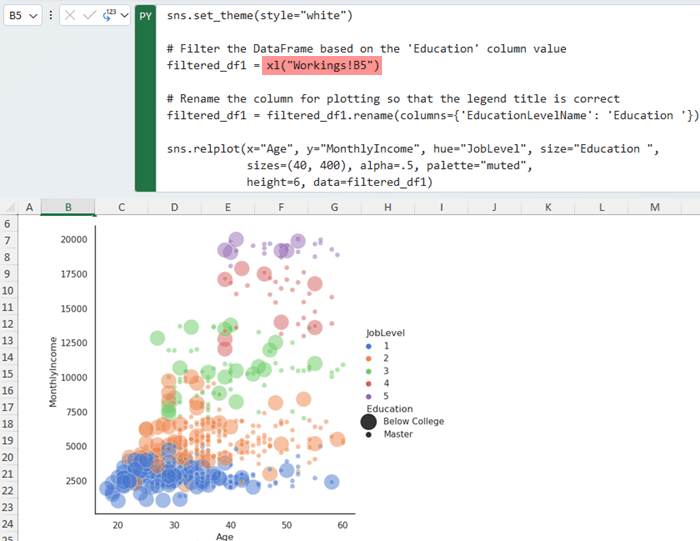Click the 60 x-axis tick label
700x541 pixels.
pyautogui.click(x=342, y=525)
